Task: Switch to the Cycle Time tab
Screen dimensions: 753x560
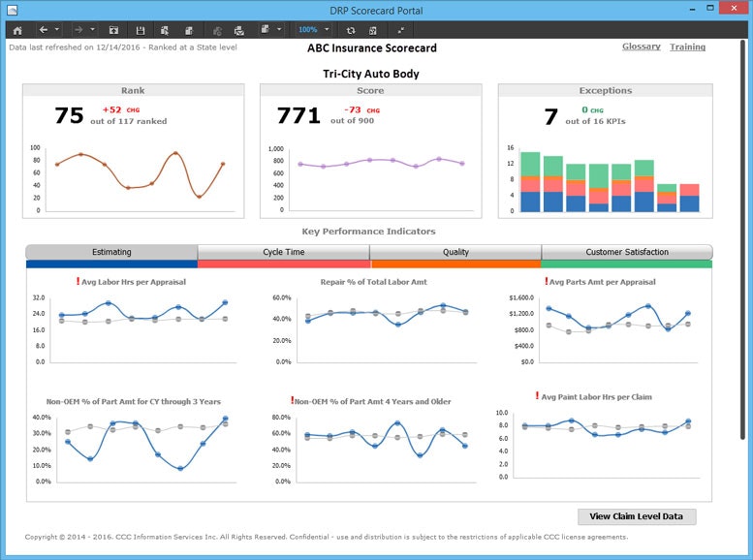Action: coord(283,252)
